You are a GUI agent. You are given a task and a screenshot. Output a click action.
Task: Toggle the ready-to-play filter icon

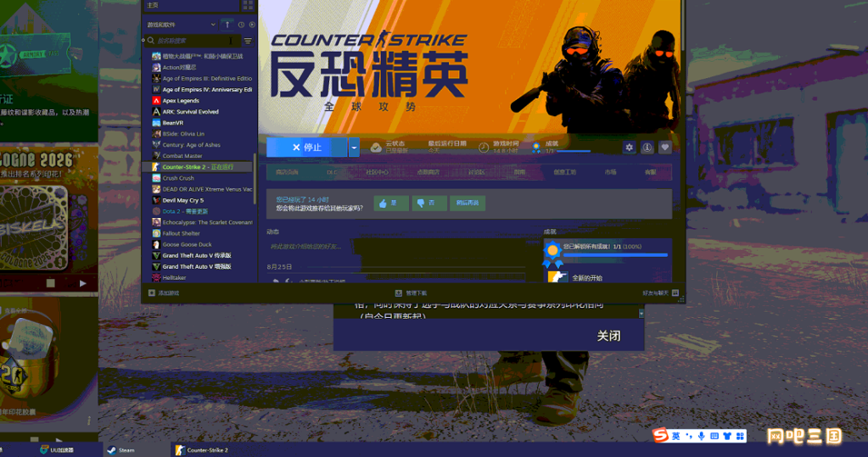click(252, 25)
